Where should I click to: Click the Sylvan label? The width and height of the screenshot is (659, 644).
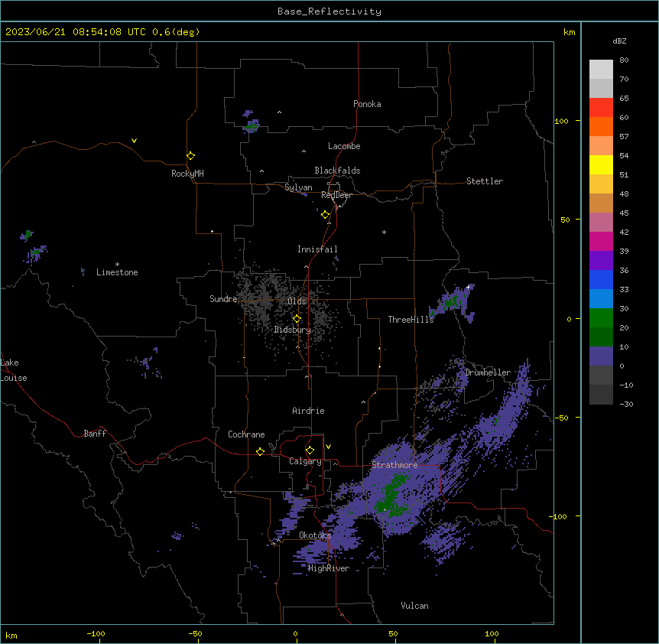pyautogui.click(x=298, y=187)
